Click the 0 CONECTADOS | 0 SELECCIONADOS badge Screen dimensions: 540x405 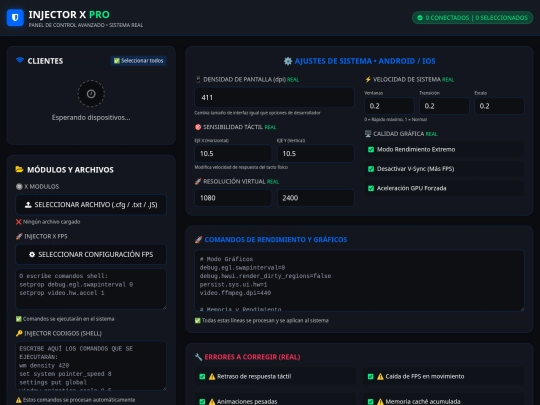472,18
